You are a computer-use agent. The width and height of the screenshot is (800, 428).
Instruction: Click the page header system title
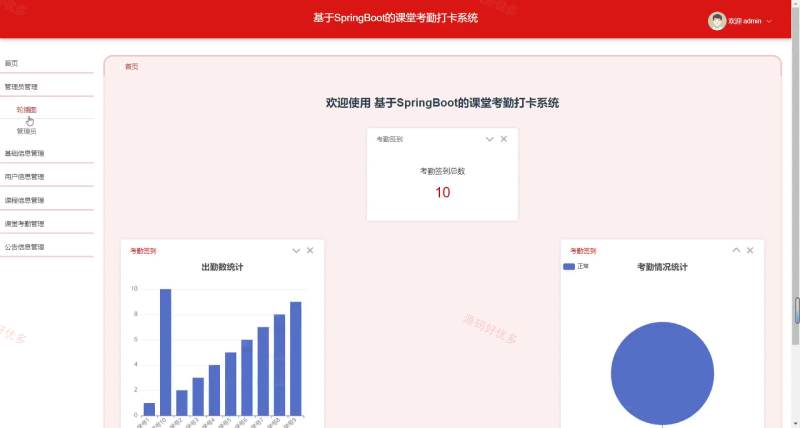395,18
